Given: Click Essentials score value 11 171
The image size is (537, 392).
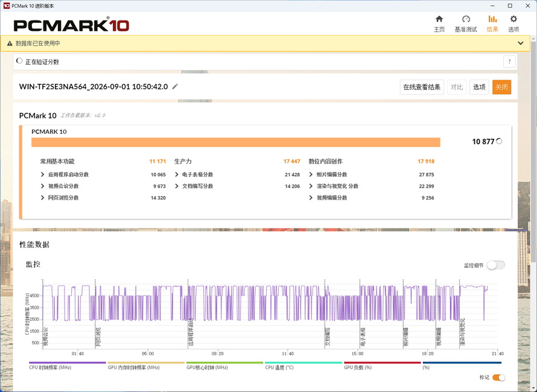Looking at the screenshot, I should [x=157, y=161].
